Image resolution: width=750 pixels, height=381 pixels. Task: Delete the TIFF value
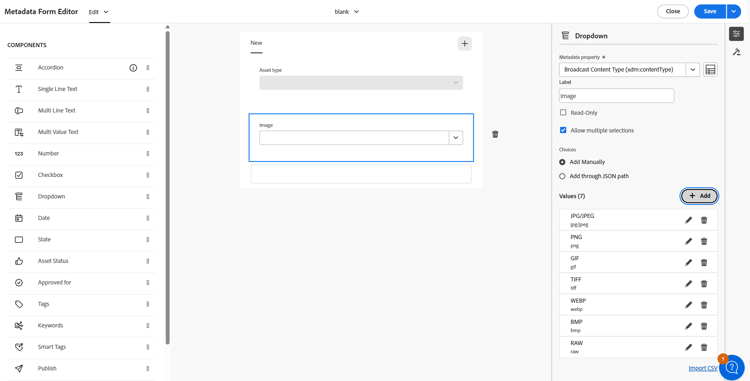click(704, 284)
